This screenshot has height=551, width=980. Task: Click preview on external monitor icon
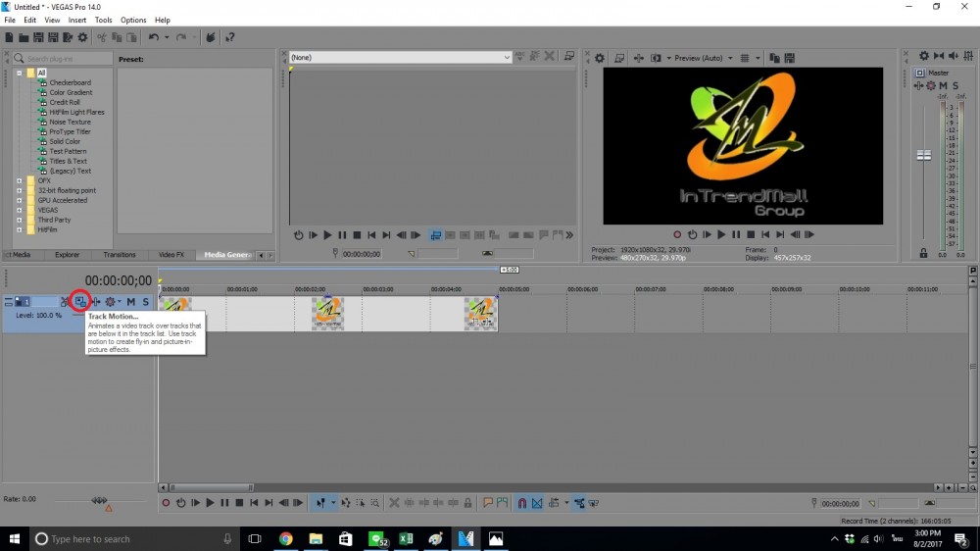pyautogui.click(x=618, y=58)
